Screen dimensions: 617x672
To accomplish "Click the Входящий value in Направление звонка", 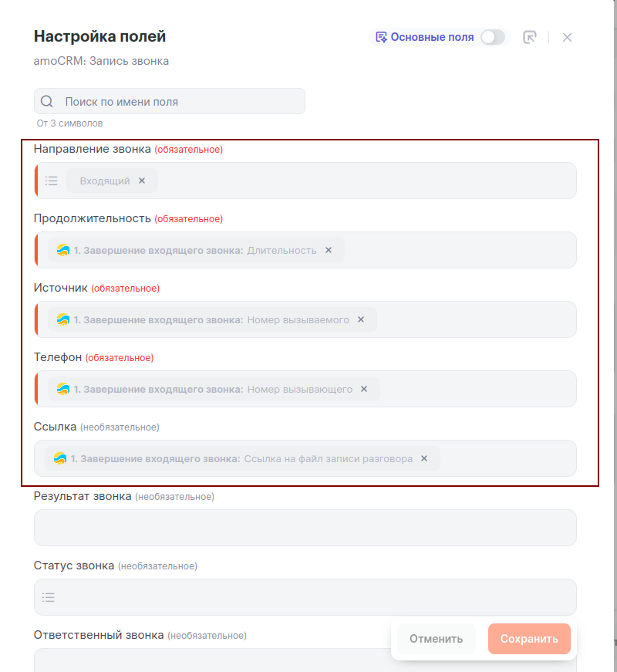I will coord(105,181).
